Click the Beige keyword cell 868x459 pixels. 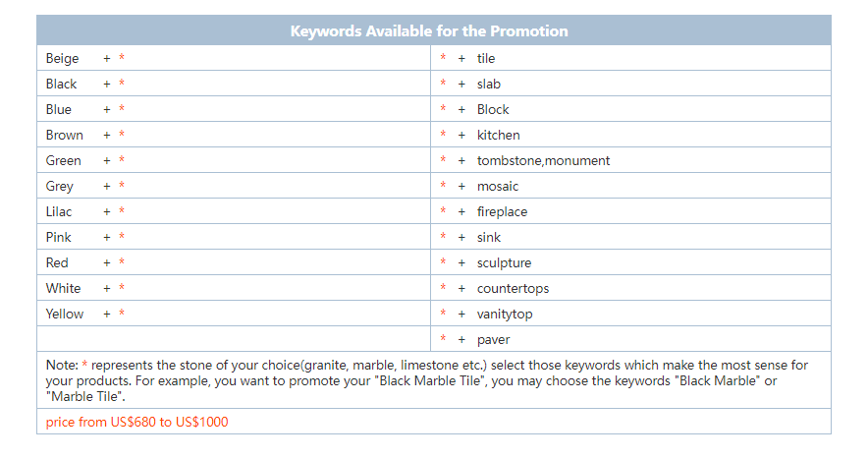pyautogui.click(x=234, y=58)
